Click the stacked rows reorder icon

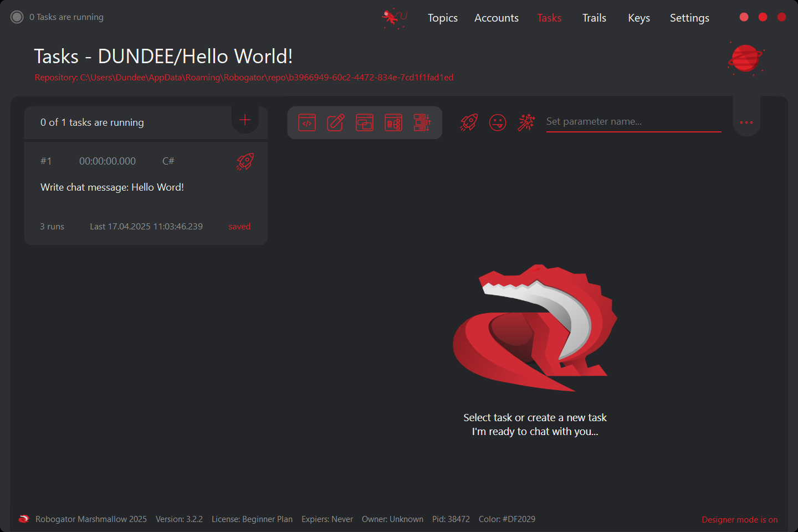pyautogui.click(x=422, y=122)
